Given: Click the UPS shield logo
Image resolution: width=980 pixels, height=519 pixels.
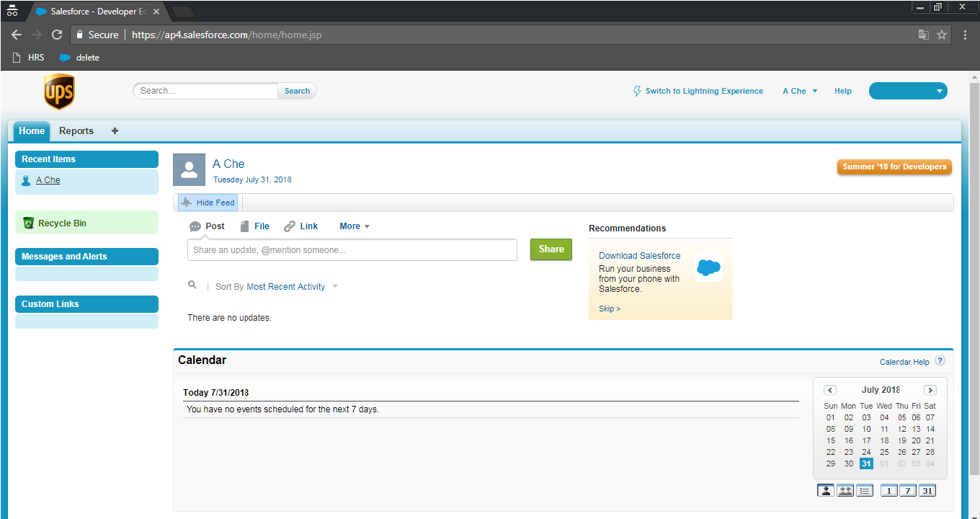Looking at the screenshot, I should click(x=59, y=92).
